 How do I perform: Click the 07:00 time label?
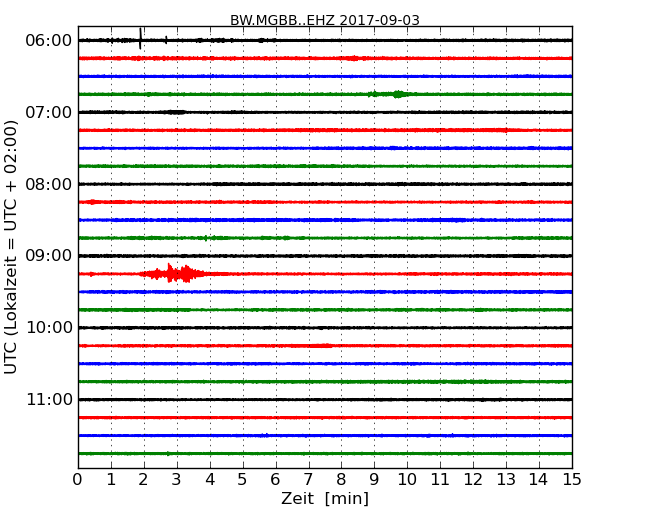tap(49, 112)
